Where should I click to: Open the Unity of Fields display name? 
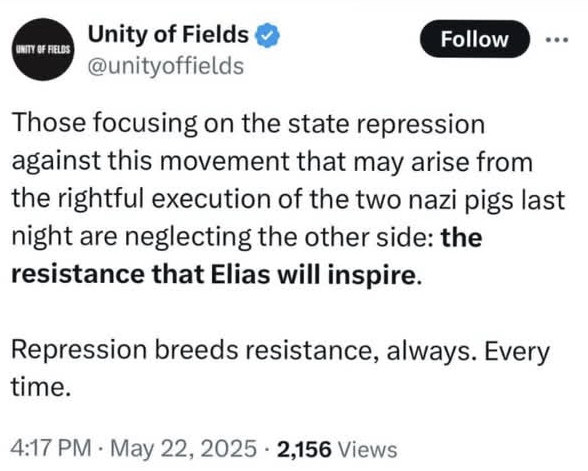168,34
